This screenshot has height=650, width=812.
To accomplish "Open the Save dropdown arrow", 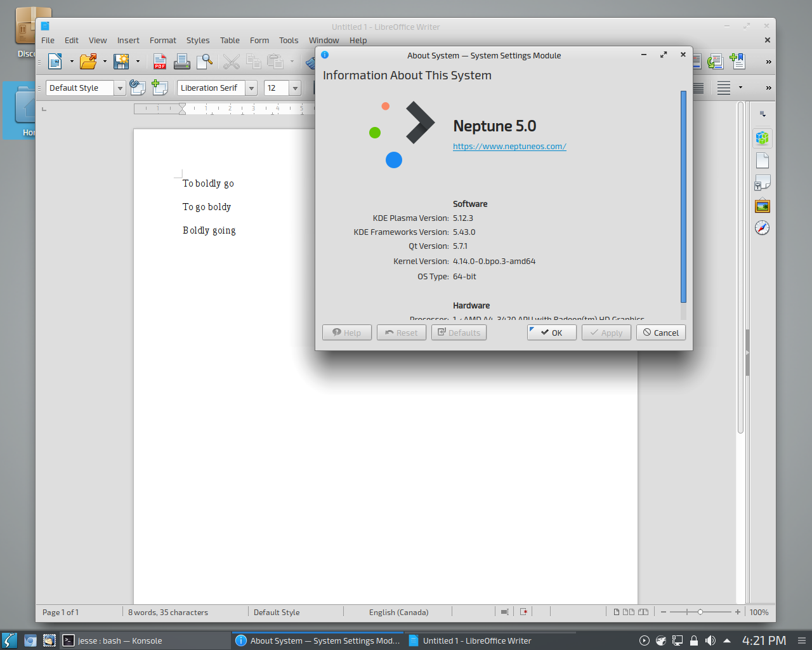I will [138, 62].
